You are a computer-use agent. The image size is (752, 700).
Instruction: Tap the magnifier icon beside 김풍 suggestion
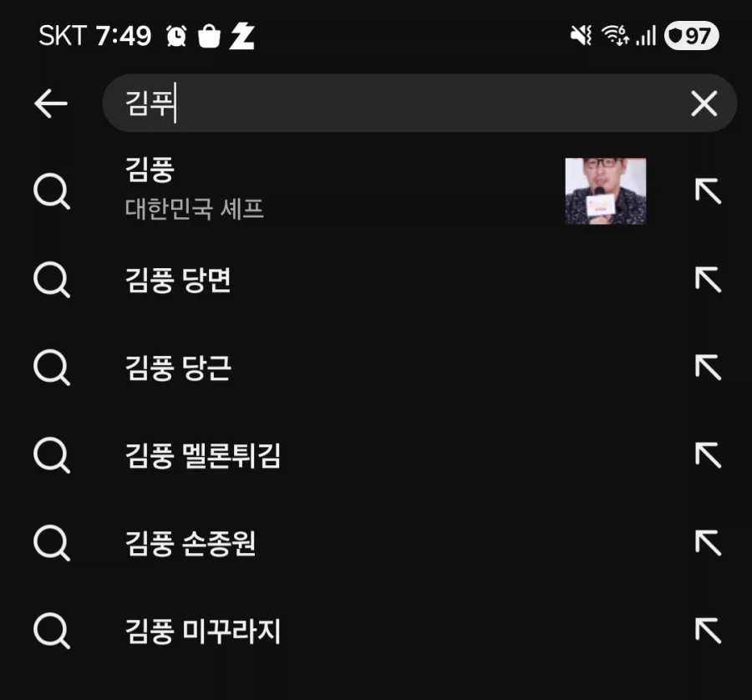point(53,192)
